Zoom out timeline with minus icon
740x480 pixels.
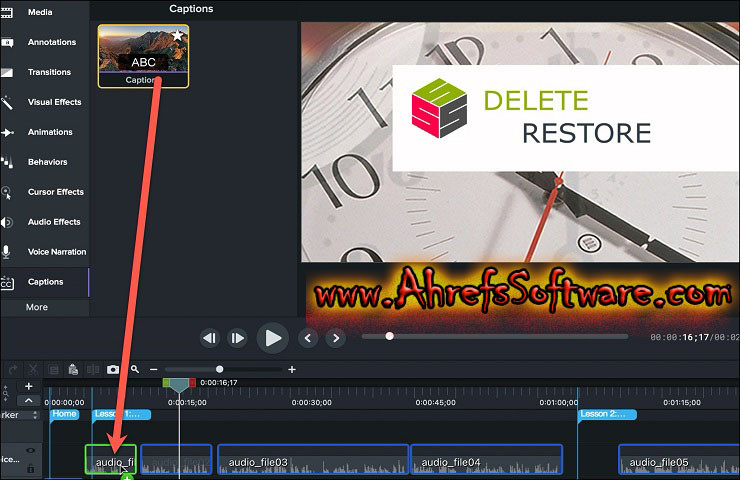pyautogui.click(x=154, y=370)
